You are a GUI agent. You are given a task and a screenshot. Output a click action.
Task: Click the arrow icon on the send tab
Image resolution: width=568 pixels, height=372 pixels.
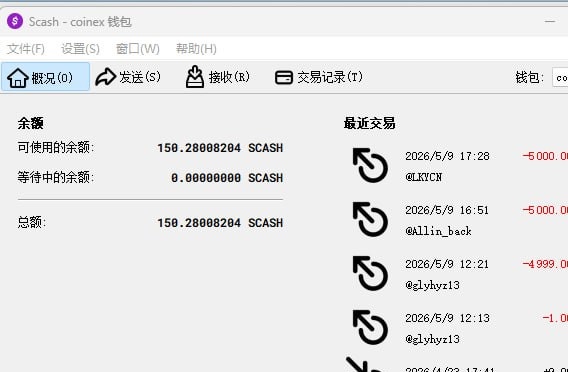pyautogui.click(x=105, y=77)
